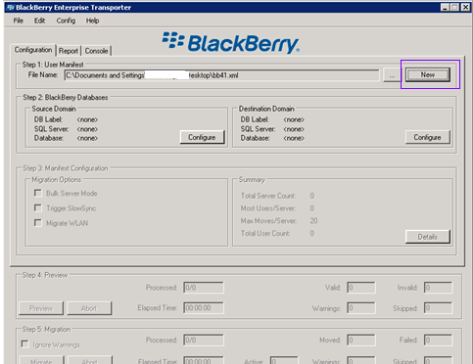Image resolution: width=473 pixels, height=364 pixels.
Task: Open the Help menu
Action: tap(92, 21)
